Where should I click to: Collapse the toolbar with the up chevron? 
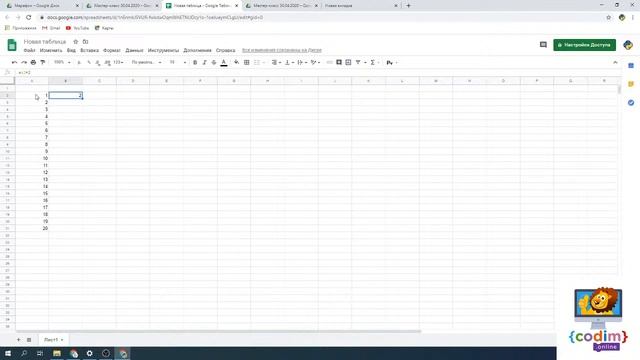pos(615,62)
